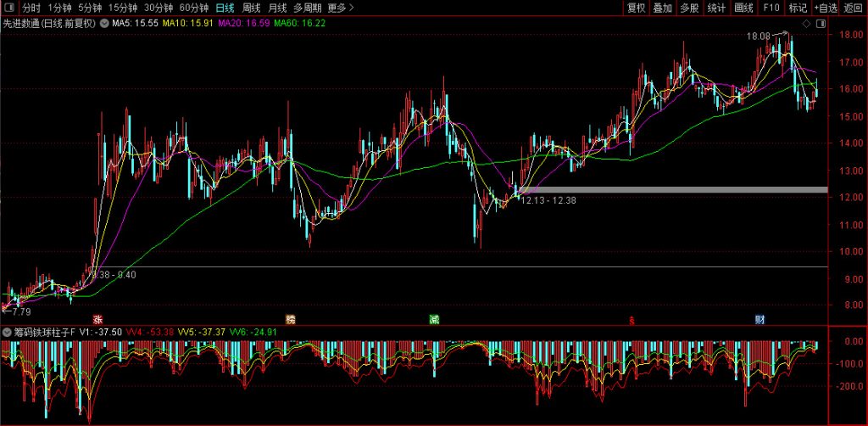Click the 返回 back button

853,8
